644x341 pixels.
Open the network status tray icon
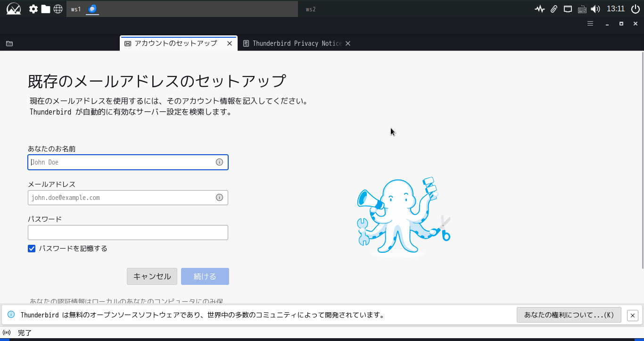pyautogui.click(x=568, y=9)
